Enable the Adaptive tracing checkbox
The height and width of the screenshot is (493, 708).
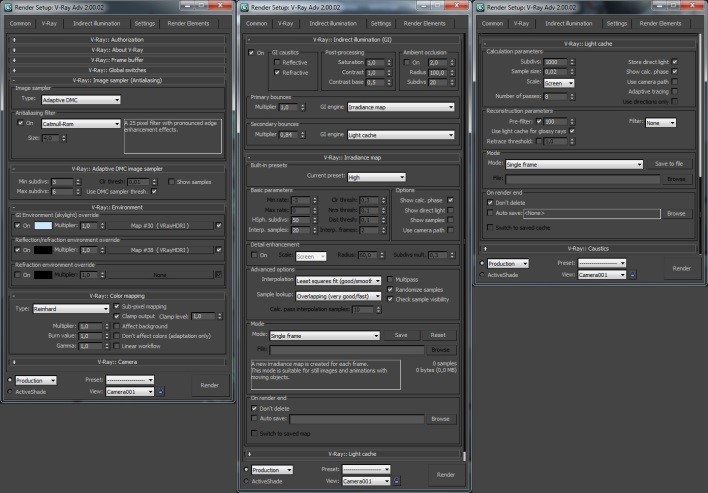tap(674, 91)
